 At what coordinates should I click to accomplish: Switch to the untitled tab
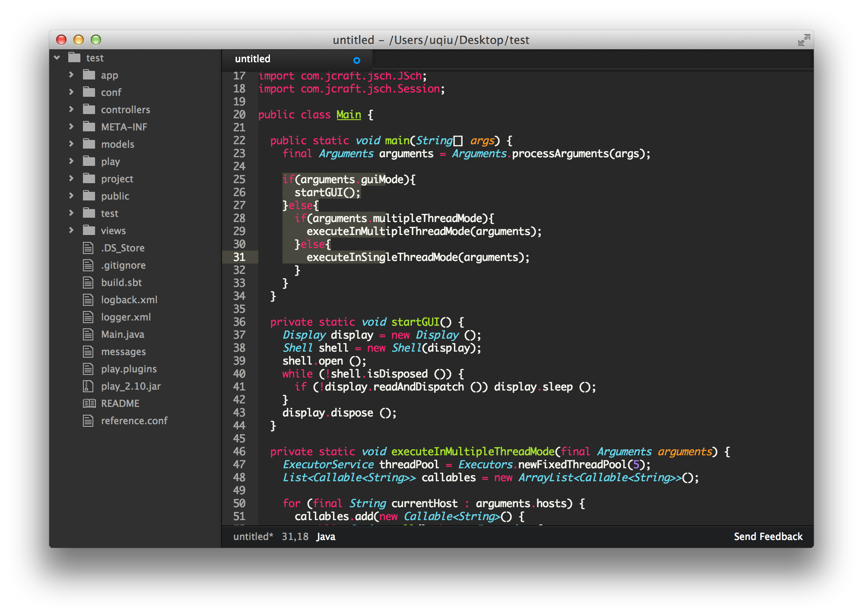pos(253,59)
